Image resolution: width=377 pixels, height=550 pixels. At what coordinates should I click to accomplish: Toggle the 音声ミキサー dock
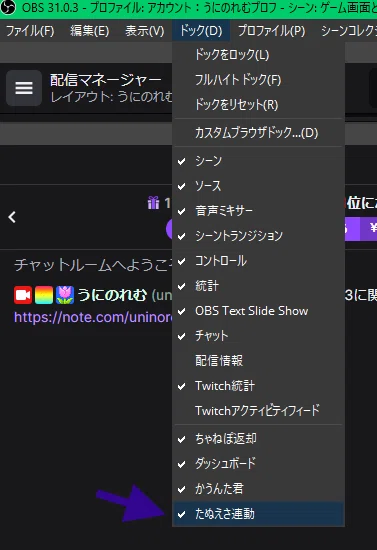tap(258, 211)
